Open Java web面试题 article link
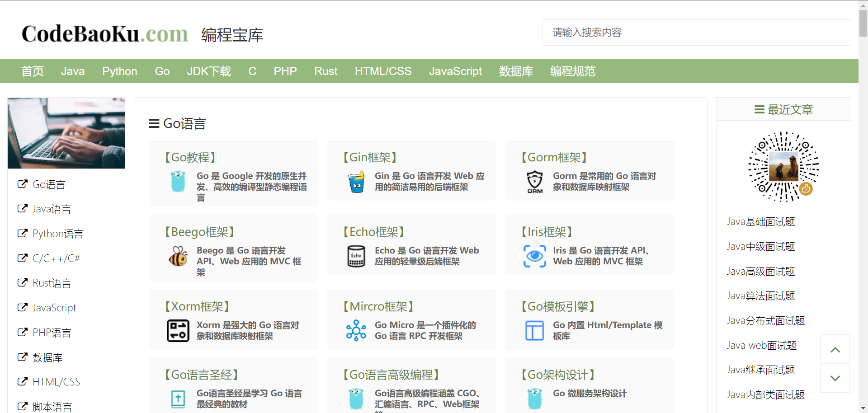The width and height of the screenshot is (868, 413). [x=762, y=345]
